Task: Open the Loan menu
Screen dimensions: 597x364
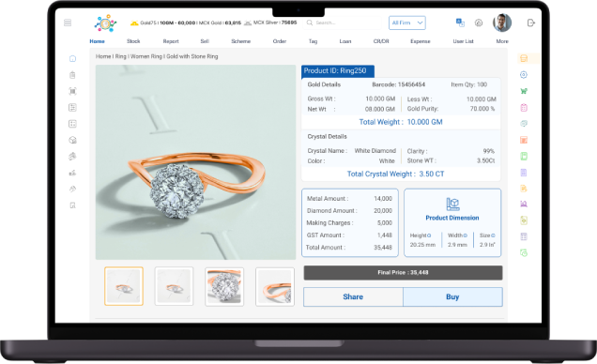Action: click(x=345, y=41)
